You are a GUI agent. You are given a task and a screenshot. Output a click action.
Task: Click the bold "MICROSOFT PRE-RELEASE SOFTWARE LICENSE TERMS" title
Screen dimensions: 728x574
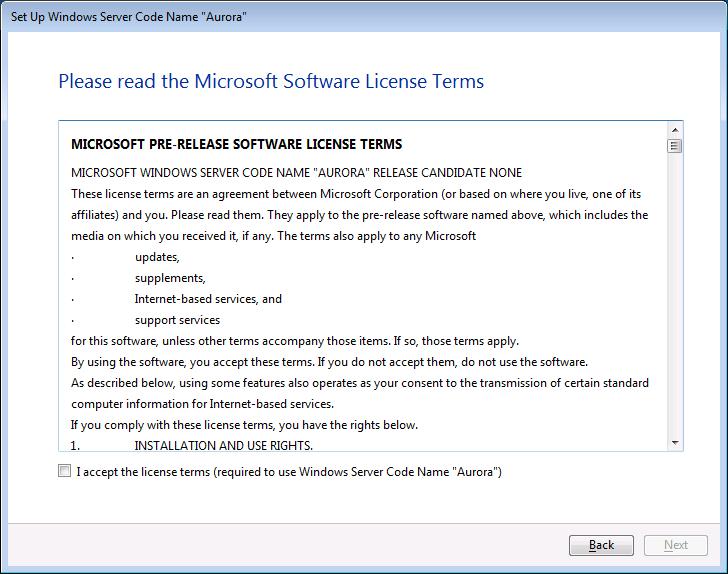pos(236,144)
